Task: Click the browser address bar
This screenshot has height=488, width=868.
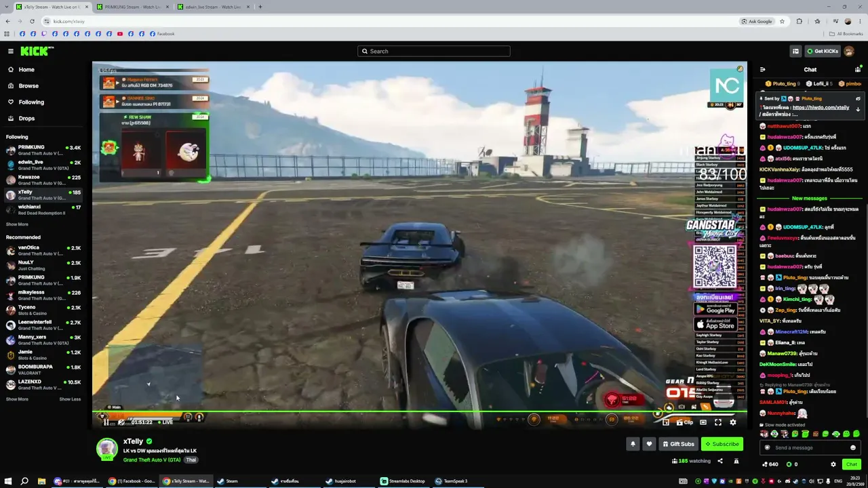Action: pos(390,21)
